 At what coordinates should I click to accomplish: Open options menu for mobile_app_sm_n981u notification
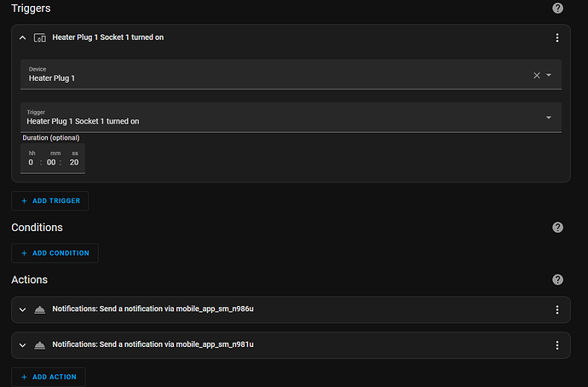click(557, 345)
